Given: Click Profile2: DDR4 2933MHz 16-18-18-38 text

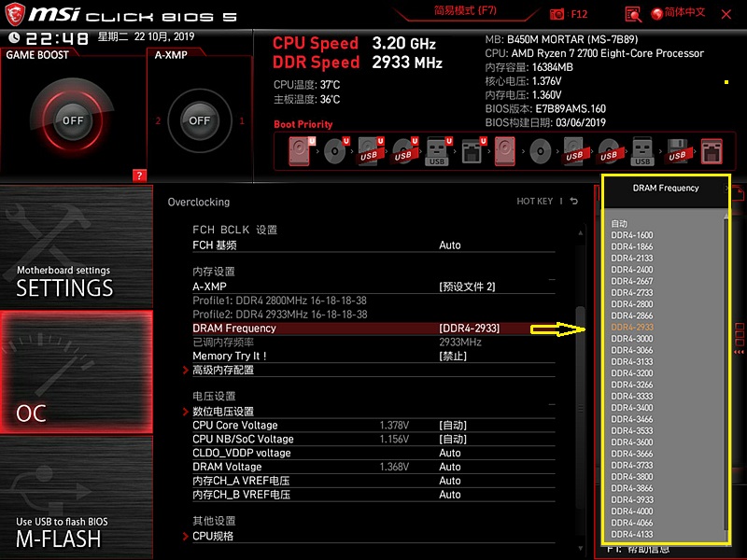Looking at the screenshot, I should click(279, 315).
